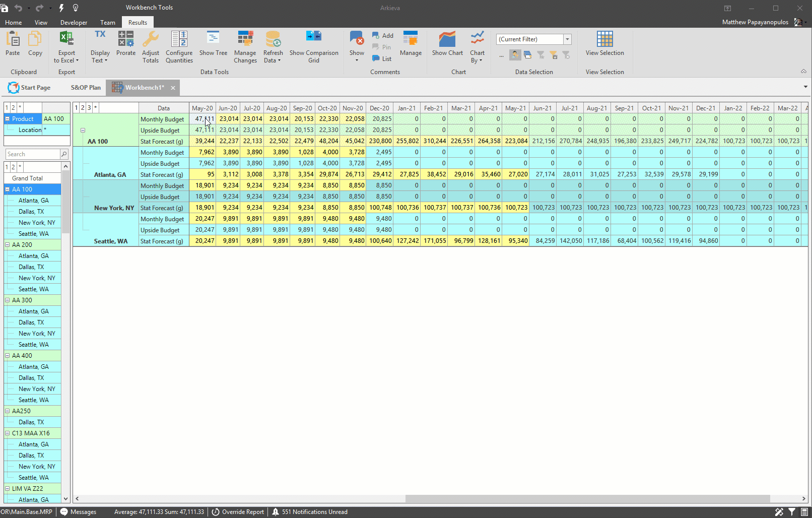812x518 pixels.
Task: Select the Seattle, WA row label in the grid
Action: click(110, 241)
